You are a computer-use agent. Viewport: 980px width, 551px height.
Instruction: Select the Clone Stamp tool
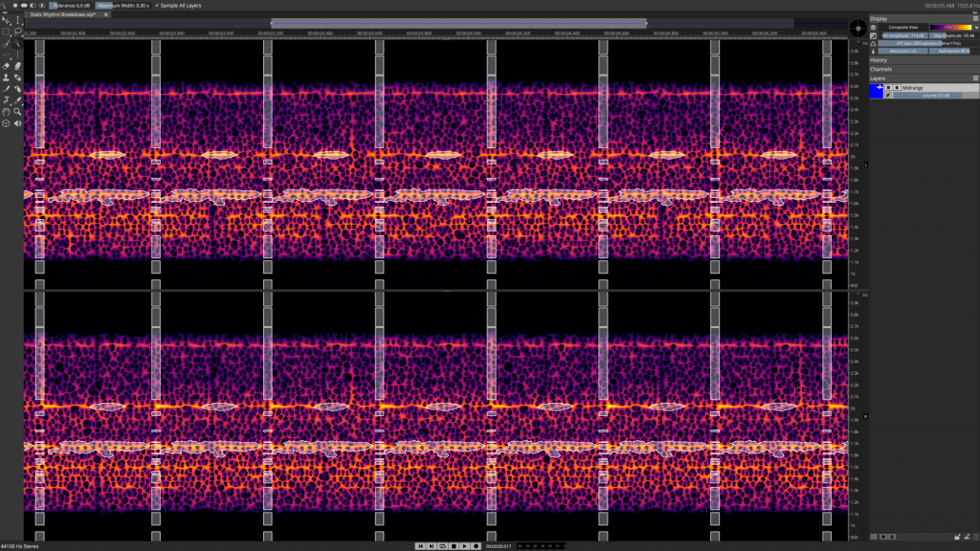click(7, 77)
